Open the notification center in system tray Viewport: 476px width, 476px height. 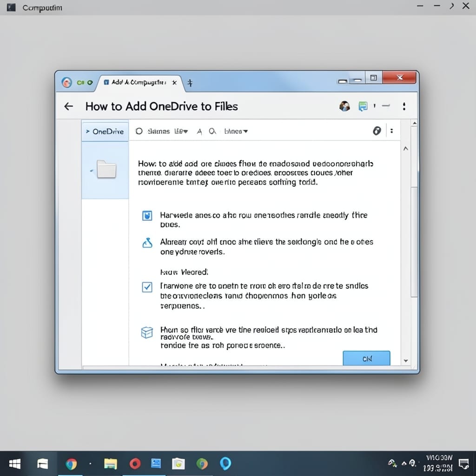point(464,464)
